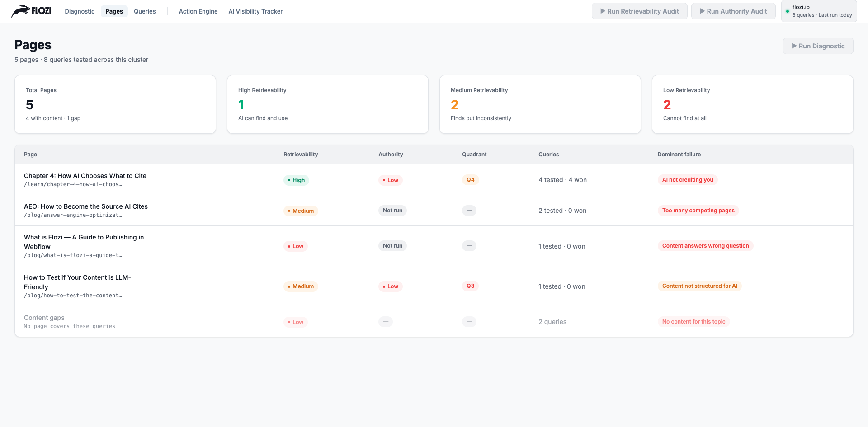Viewport: 868px width, 427px height.
Task: Select the Medium Retrievability card
Action: tap(540, 104)
